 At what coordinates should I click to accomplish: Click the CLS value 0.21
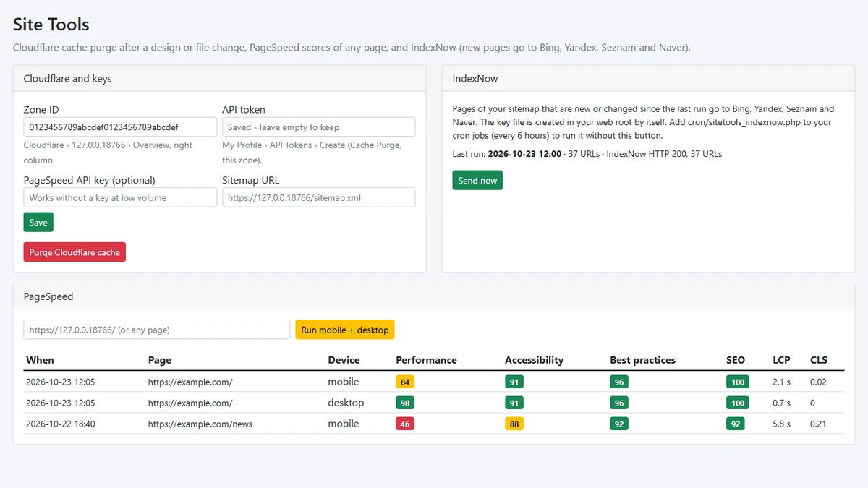(818, 424)
